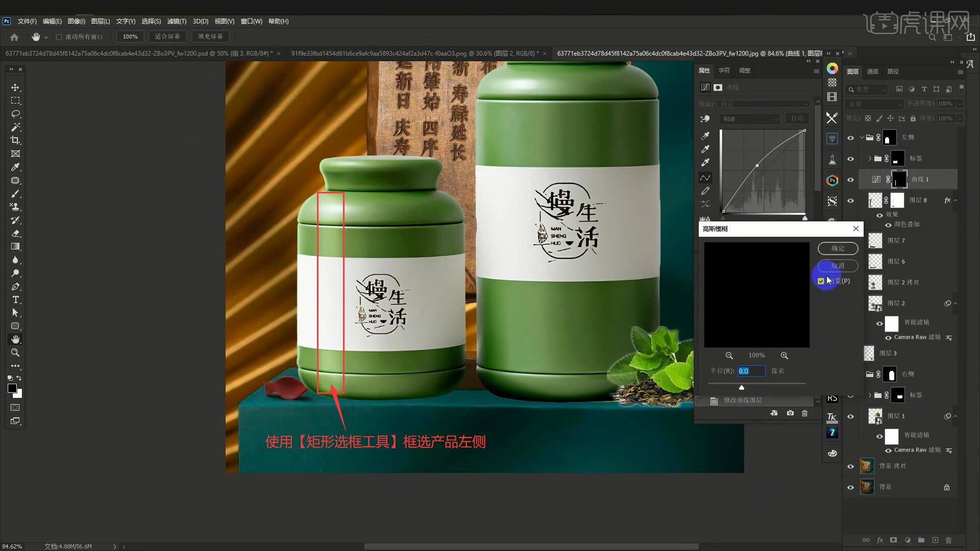Hide the 背景 拷贝 layer
Screen dimensions: 980x551
(850, 466)
